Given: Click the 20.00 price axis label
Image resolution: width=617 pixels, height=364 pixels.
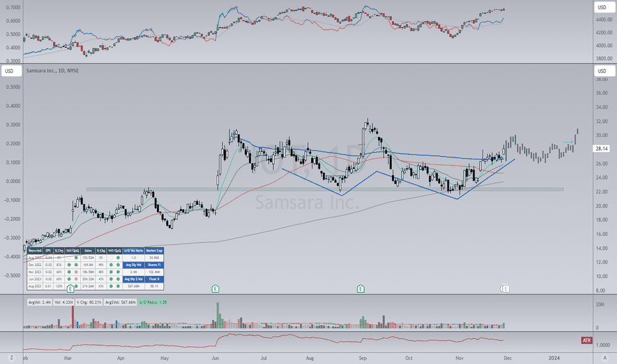Looking at the screenshot, I should 601,206.
